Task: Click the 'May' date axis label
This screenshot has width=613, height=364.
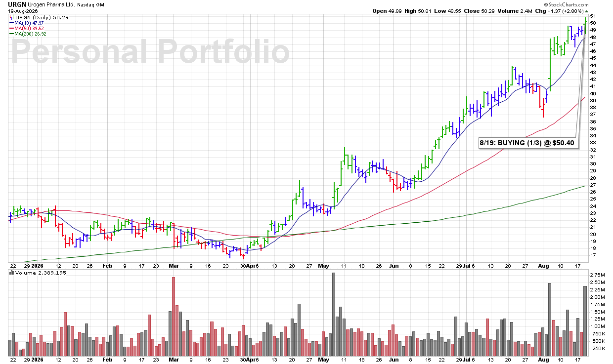Action: [324, 265]
